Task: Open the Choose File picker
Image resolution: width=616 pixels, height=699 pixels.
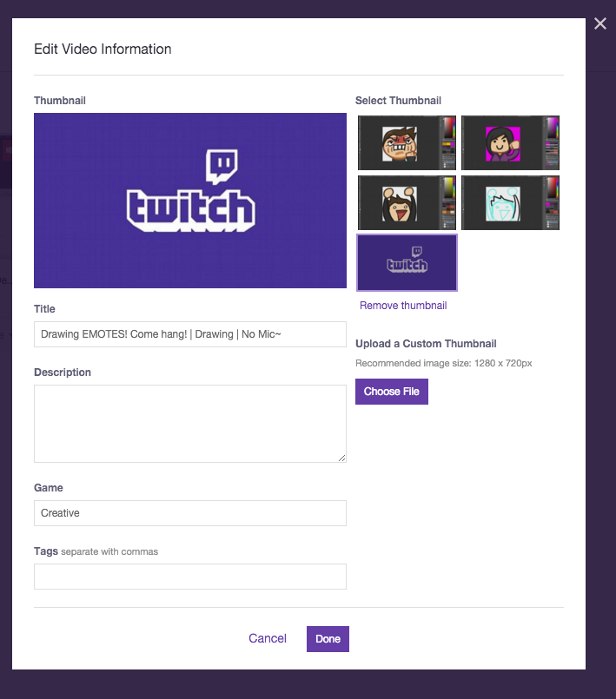Action: pos(391,391)
